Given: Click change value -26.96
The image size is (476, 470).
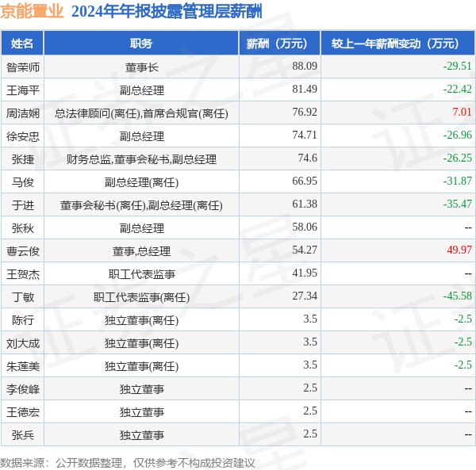Looking at the screenshot, I should coord(457,135).
